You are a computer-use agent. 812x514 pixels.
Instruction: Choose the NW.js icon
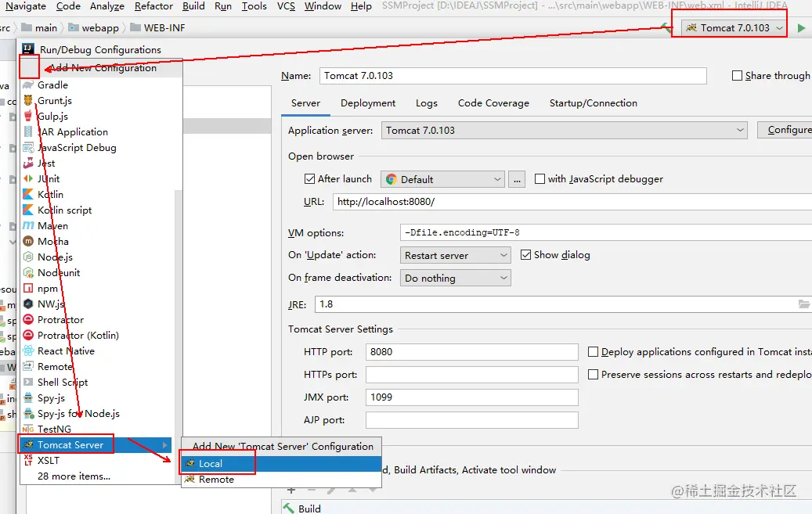pos(28,304)
